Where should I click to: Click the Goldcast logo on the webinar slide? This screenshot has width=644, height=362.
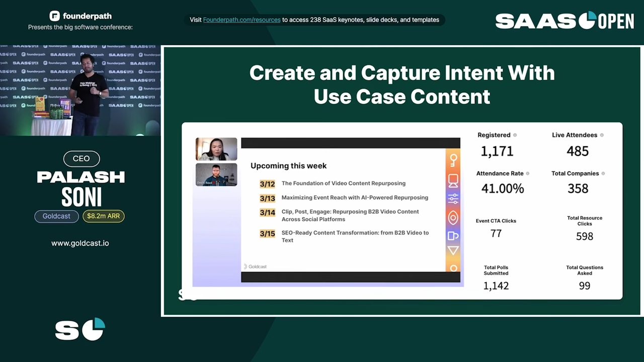tap(255, 266)
